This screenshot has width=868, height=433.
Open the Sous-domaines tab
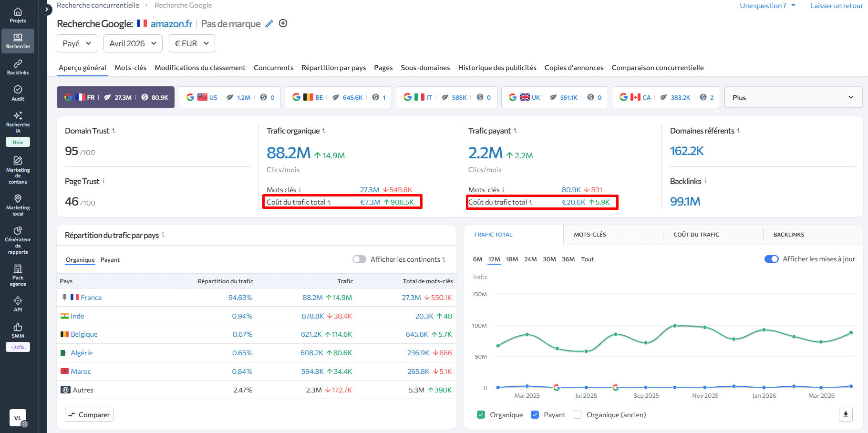[425, 68]
